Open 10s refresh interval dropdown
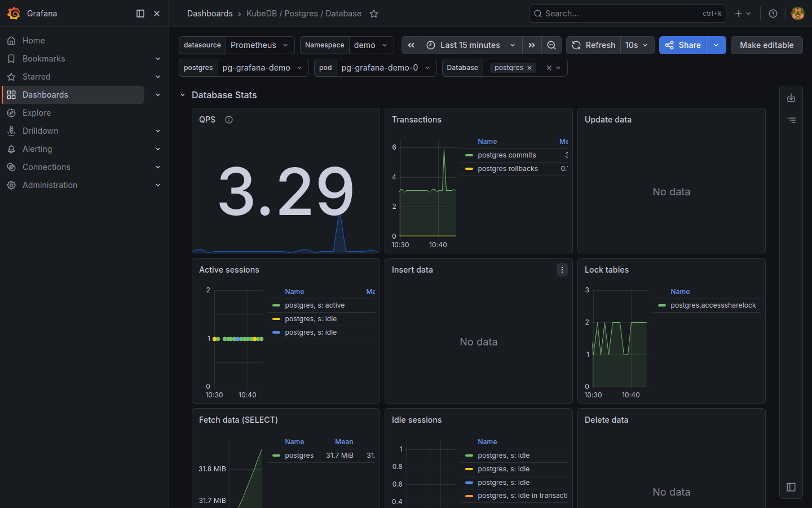812x508 pixels. (x=637, y=45)
